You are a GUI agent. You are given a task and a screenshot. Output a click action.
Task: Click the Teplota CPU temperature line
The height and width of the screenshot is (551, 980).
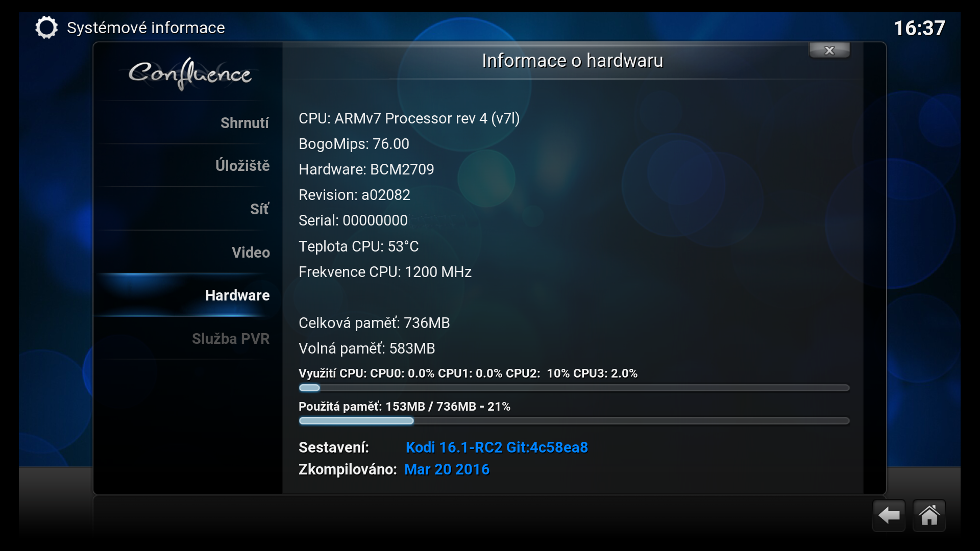(358, 246)
